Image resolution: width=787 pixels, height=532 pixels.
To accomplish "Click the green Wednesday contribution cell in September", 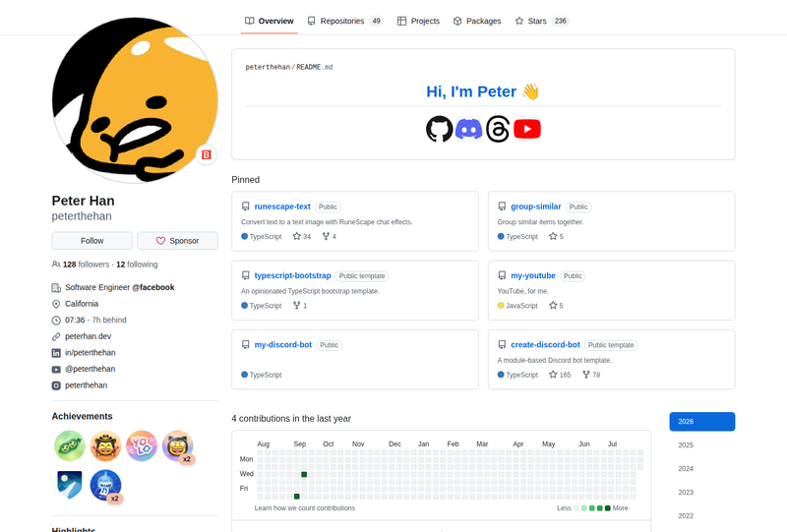I will click(304, 474).
